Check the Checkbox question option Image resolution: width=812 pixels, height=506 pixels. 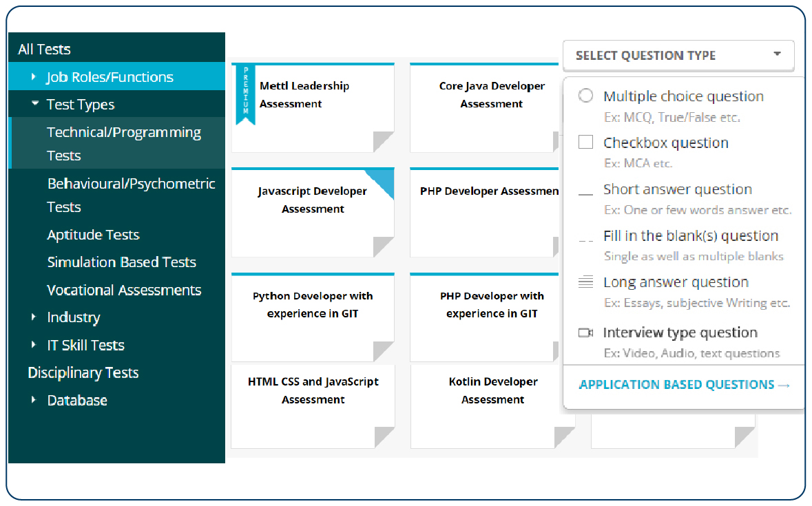[585, 142]
